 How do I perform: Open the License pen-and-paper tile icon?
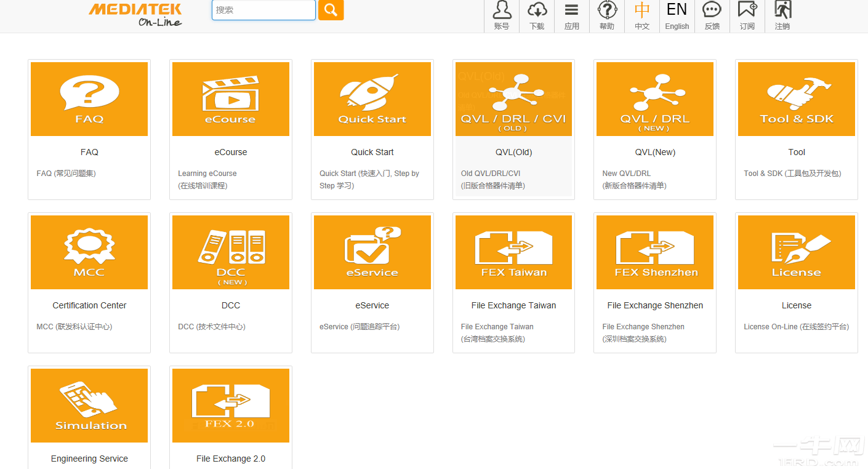797,252
